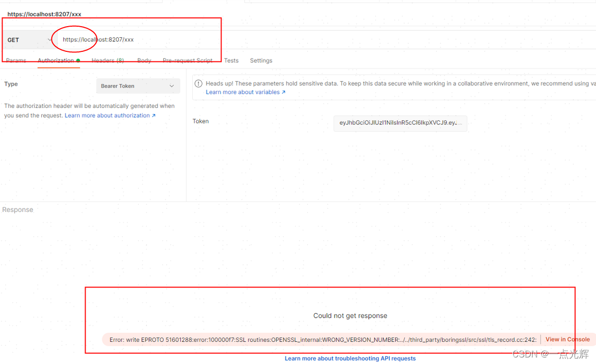The width and height of the screenshot is (596, 364).
Task: Select the Body tab
Action: click(144, 60)
